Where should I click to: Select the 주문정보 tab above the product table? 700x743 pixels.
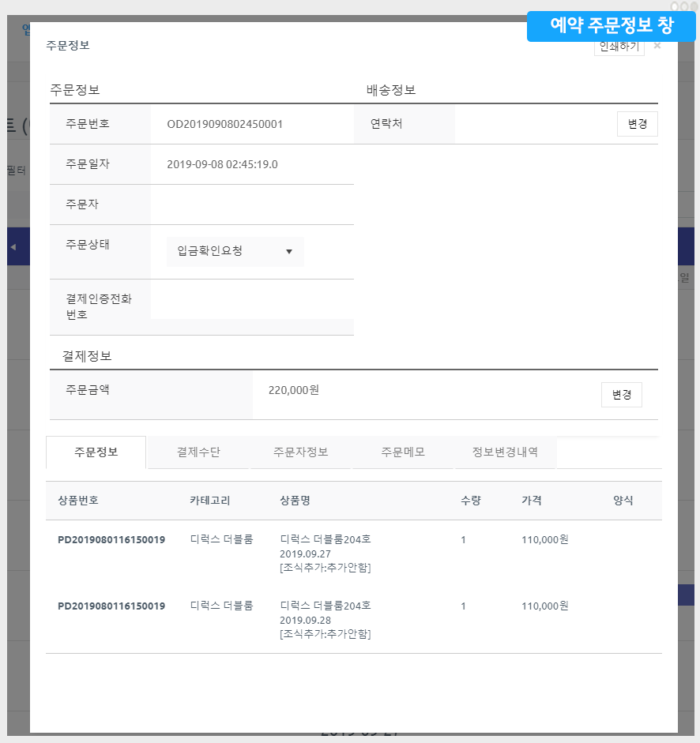(96, 452)
